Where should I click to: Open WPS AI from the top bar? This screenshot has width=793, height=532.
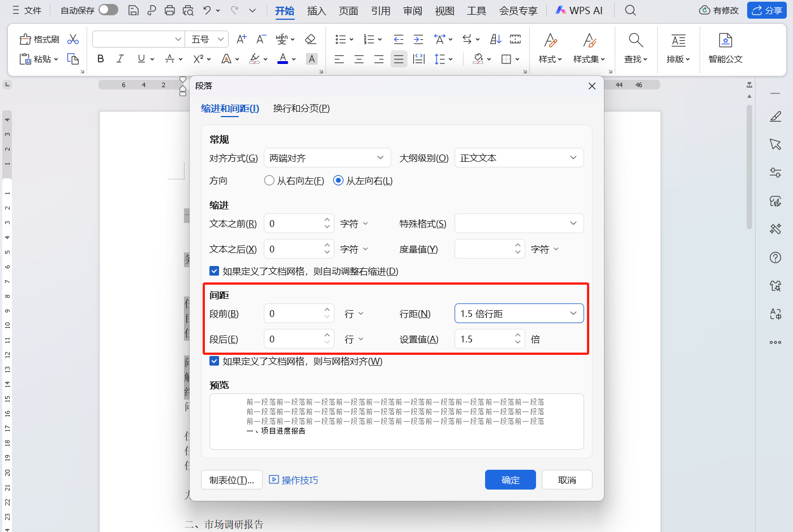578,10
